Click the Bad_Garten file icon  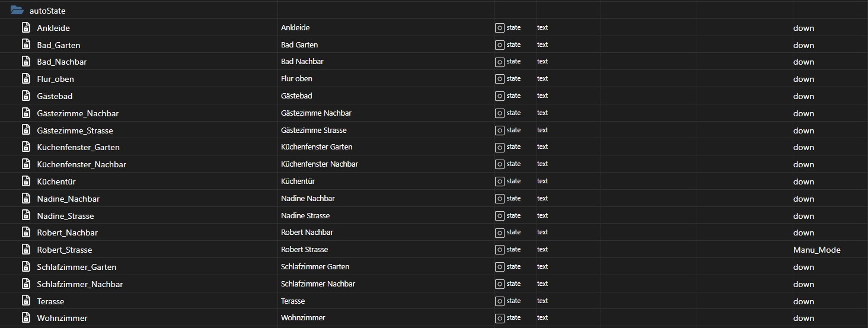pos(25,44)
